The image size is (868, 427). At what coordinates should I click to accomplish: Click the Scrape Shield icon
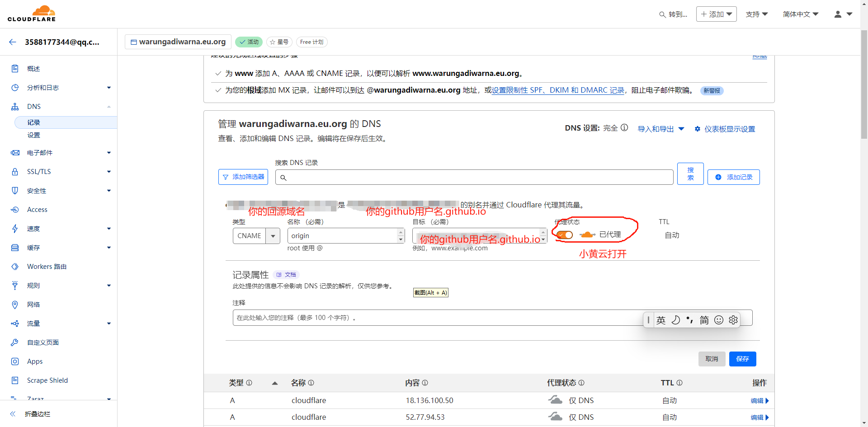point(15,380)
